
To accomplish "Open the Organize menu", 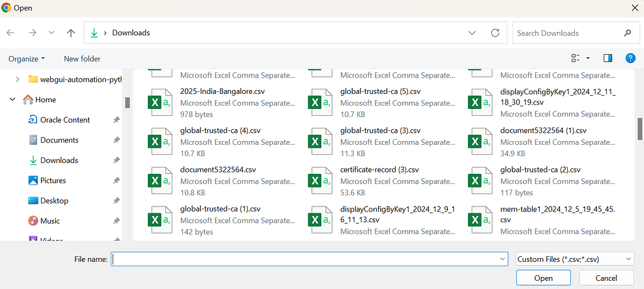I will [x=26, y=59].
